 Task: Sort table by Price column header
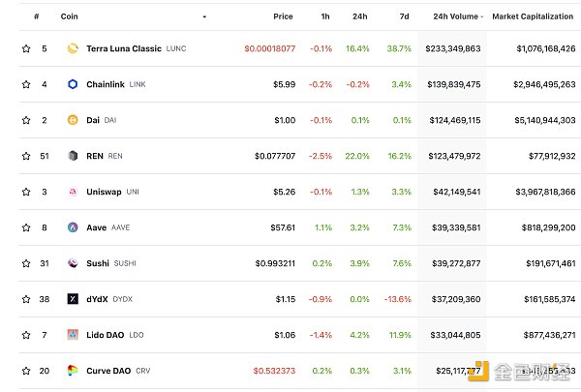[x=283, y=16]
